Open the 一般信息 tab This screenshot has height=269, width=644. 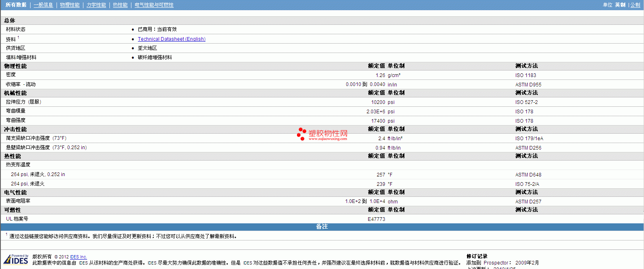tap(44, 5)
